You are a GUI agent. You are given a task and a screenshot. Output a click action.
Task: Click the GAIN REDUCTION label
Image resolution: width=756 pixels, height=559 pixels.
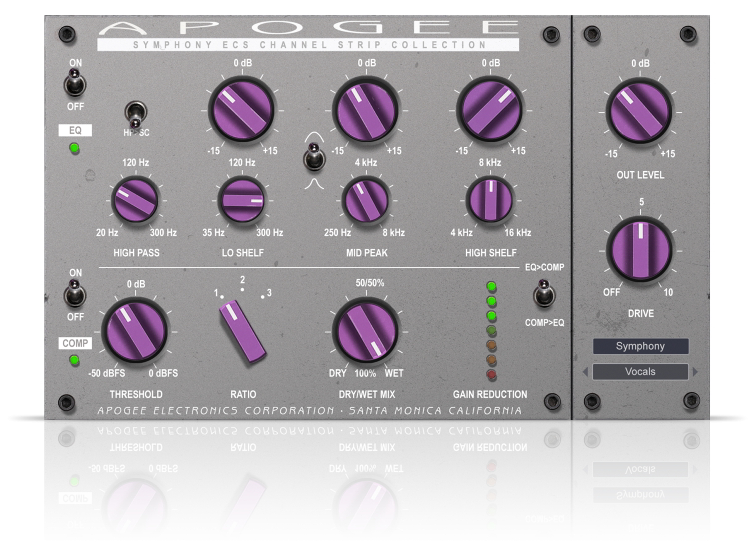coord(490,394)
